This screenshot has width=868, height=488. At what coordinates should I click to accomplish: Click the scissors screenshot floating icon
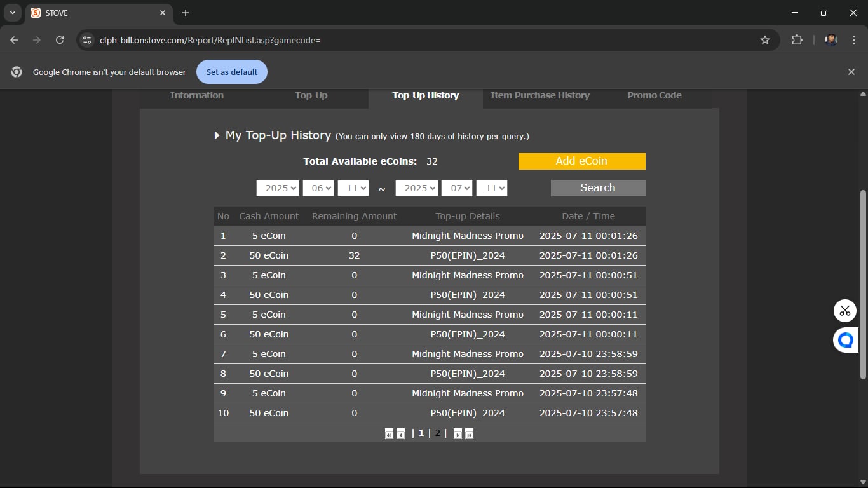click(844, 311)
